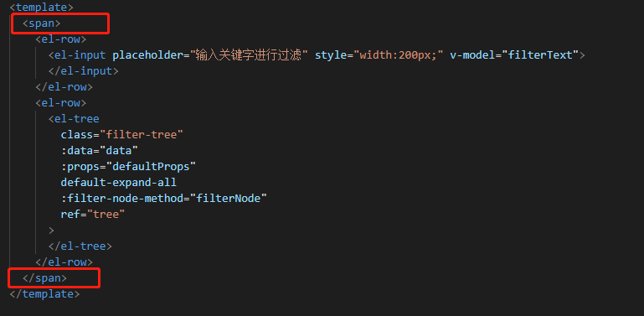This screenshot has height=316, width=644.
Task: Click the :data attribute line
Action: [100, 151]
